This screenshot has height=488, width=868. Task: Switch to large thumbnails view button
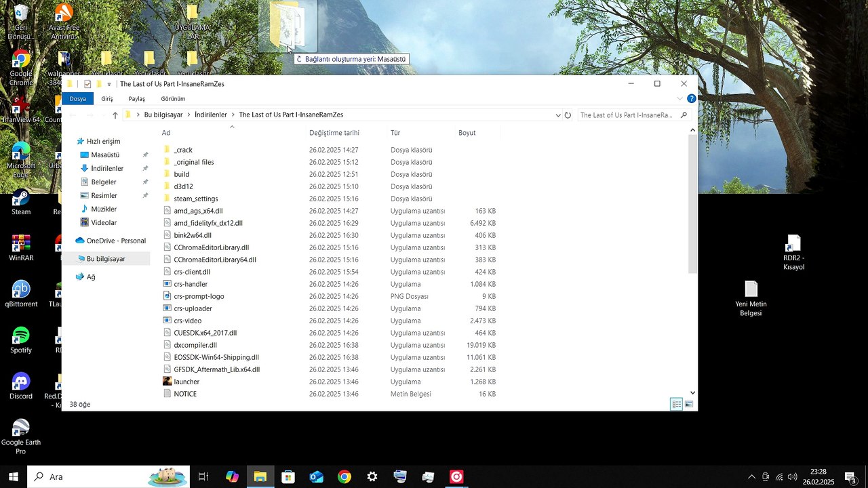point(689,405)
